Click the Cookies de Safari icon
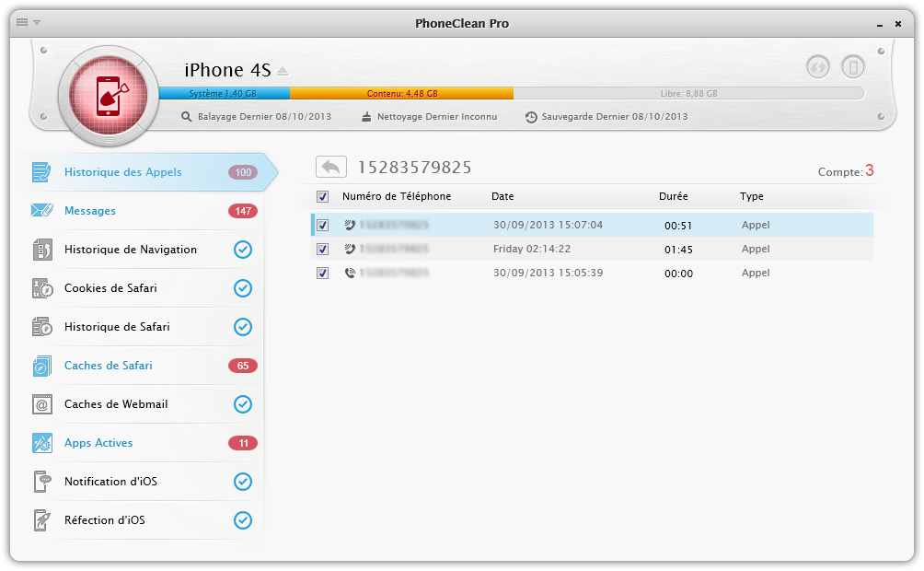This screenshot has width=924, height=571. tap(42, 288)
